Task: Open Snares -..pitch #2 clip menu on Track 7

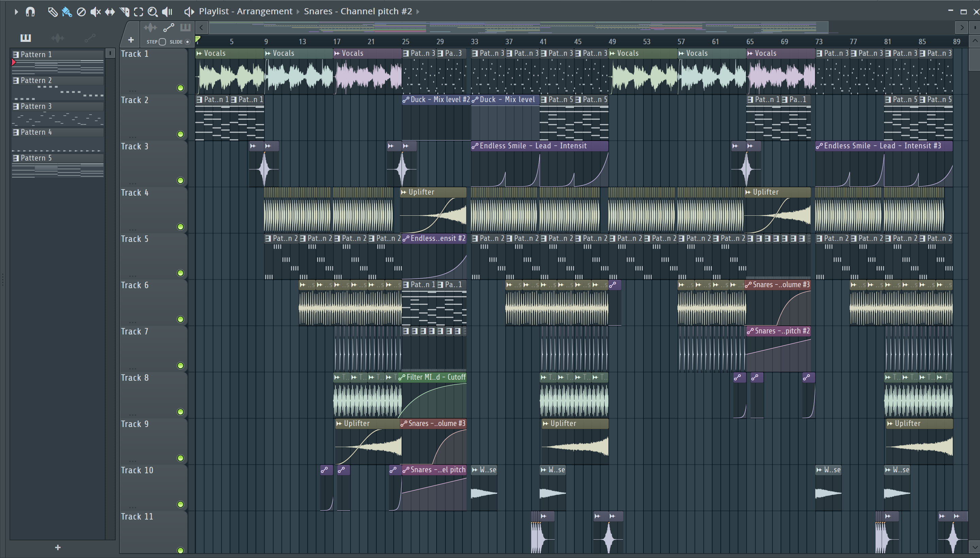Action: [750, 331]
